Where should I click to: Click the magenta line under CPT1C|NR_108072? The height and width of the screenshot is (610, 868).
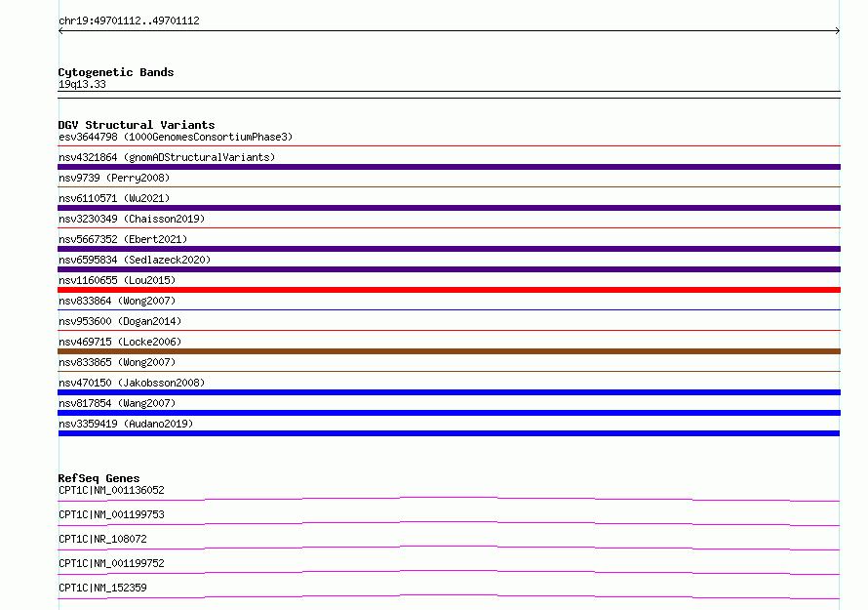[x=449, y=548]
